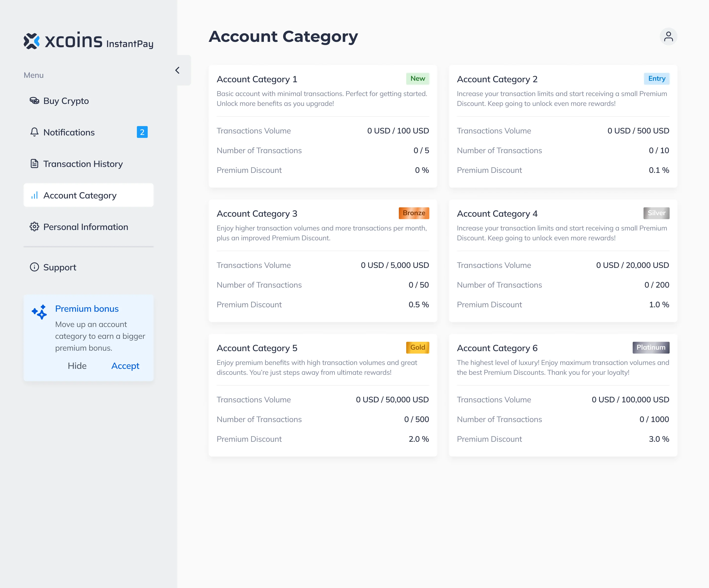709x588 pixels.
Task: Click the Entry badge on Category 2
Action: [657, 79]
